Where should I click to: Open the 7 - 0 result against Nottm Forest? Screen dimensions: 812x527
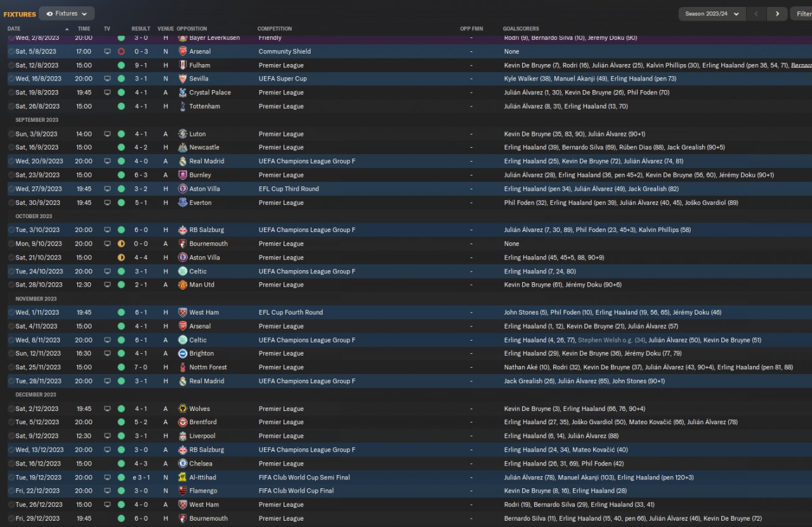click(141, 367)
